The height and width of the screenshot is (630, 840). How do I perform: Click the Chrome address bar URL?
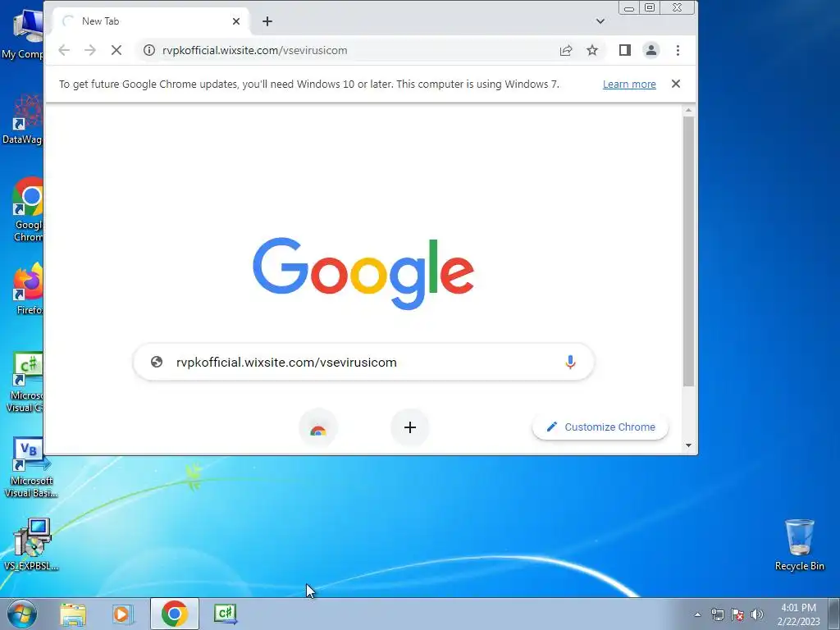click(x=255, y=50)
